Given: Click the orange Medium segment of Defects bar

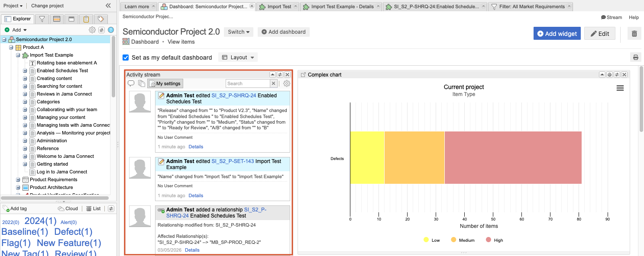Looking at the screenshot, I should pos(414,158).
